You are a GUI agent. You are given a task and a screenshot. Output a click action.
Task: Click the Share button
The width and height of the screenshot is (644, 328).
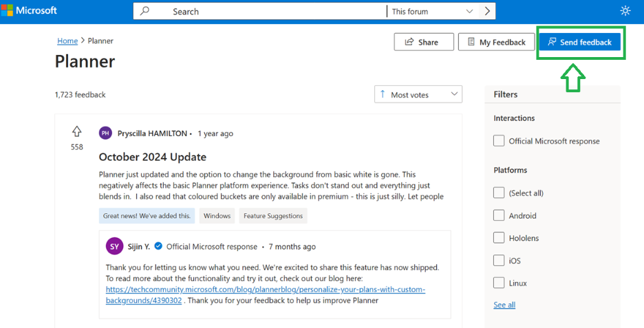[424, 42]
